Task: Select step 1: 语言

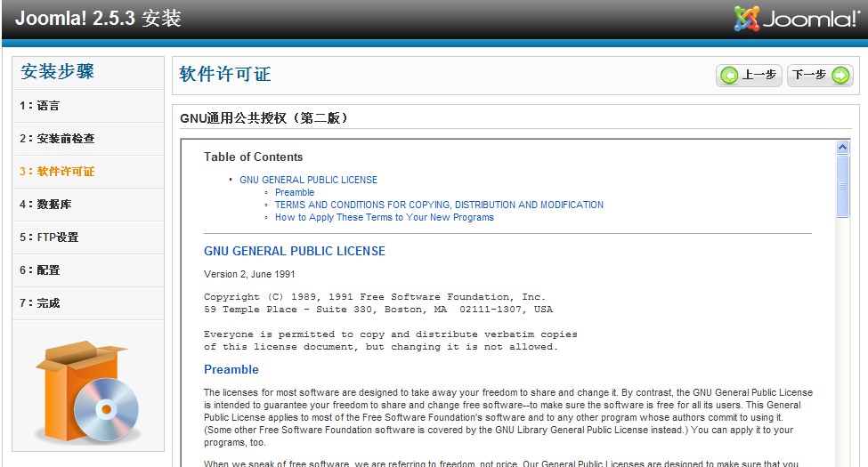Action: click(x=88, y=106)
